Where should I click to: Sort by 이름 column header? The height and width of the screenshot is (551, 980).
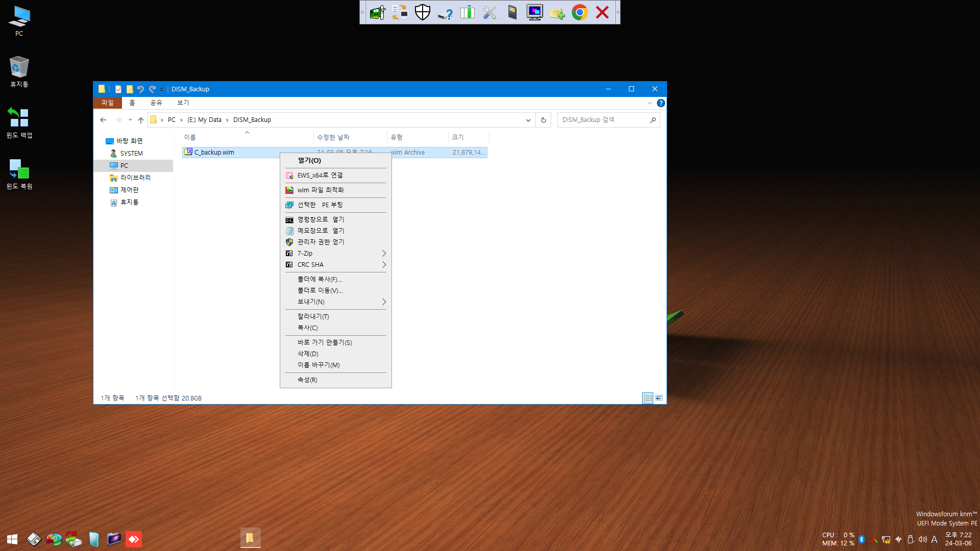tap(248, 137)
